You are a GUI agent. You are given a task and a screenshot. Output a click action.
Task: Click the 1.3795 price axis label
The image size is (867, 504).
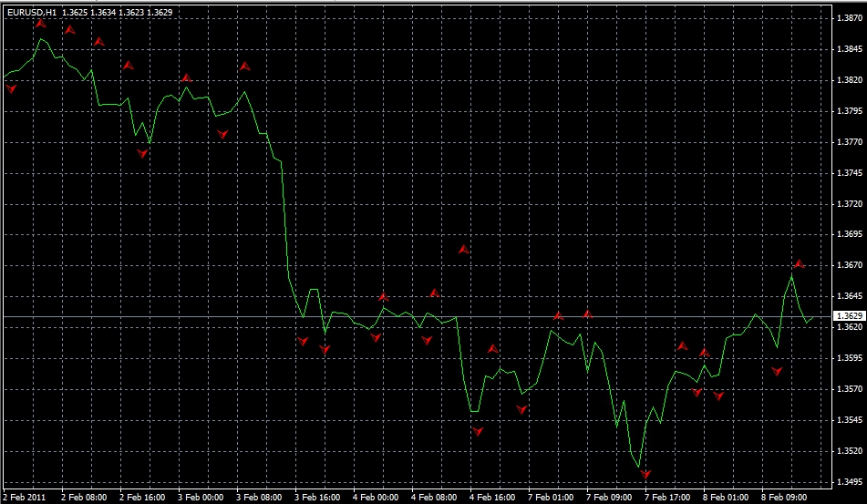[x=848, y=111]
